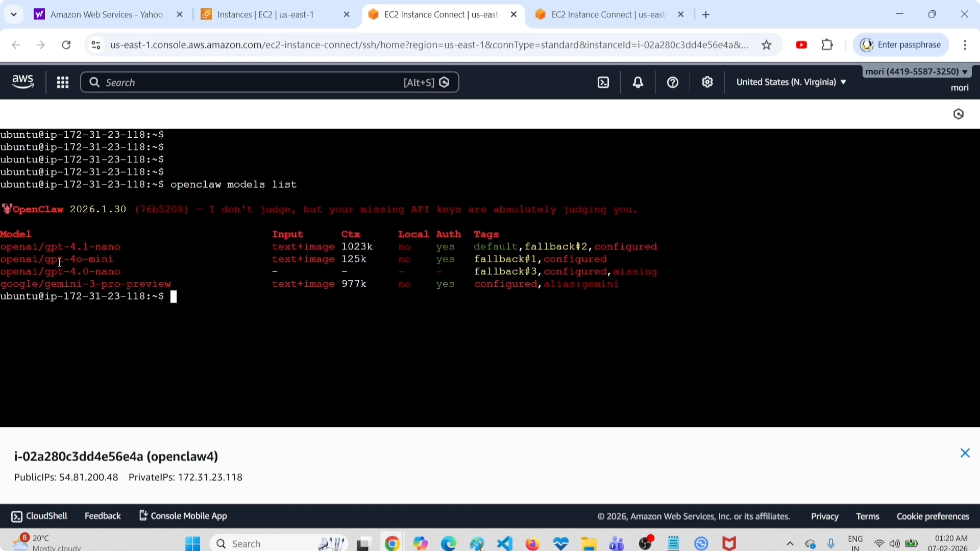Image resolution: width=980 pixels, height=551 pixels.
Task: Show hidden icons via the system tray chevron
Action: click(x=789, y=543)
